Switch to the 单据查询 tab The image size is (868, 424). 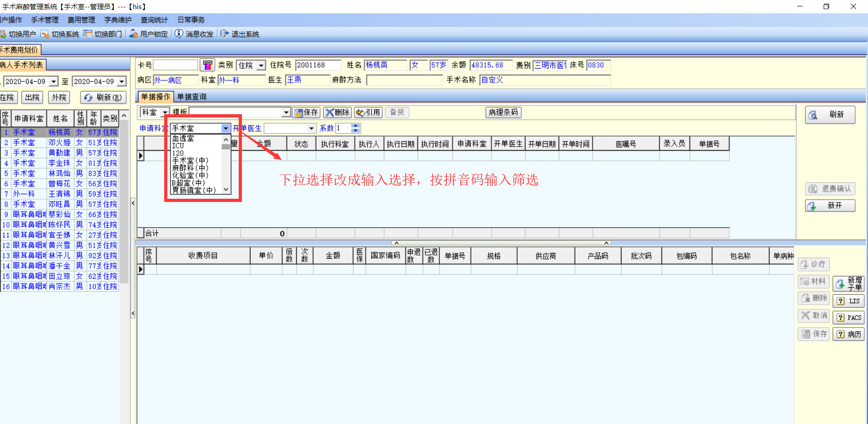[192, 97]
